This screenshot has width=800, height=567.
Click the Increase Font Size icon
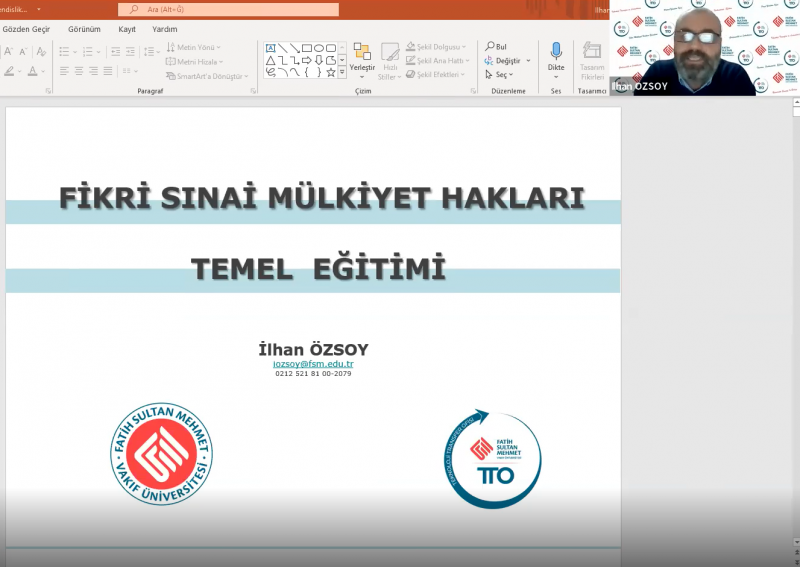pos(8,52)
